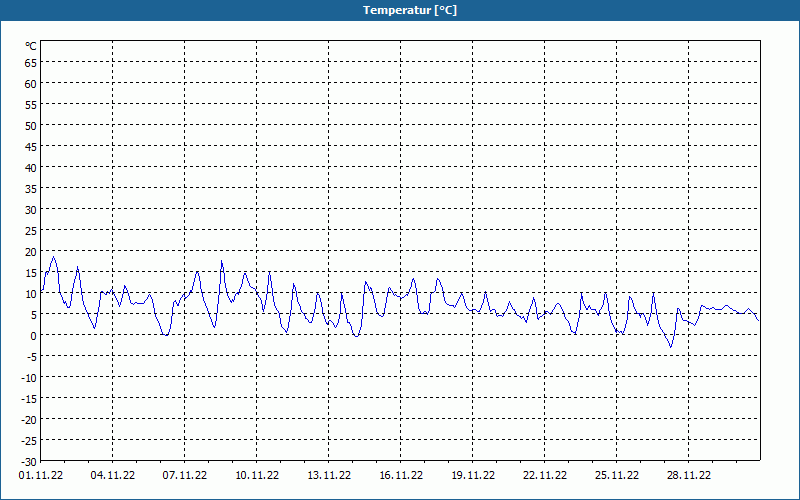Click the -10 value on temperature axis
800x500 pixels.
29,378
